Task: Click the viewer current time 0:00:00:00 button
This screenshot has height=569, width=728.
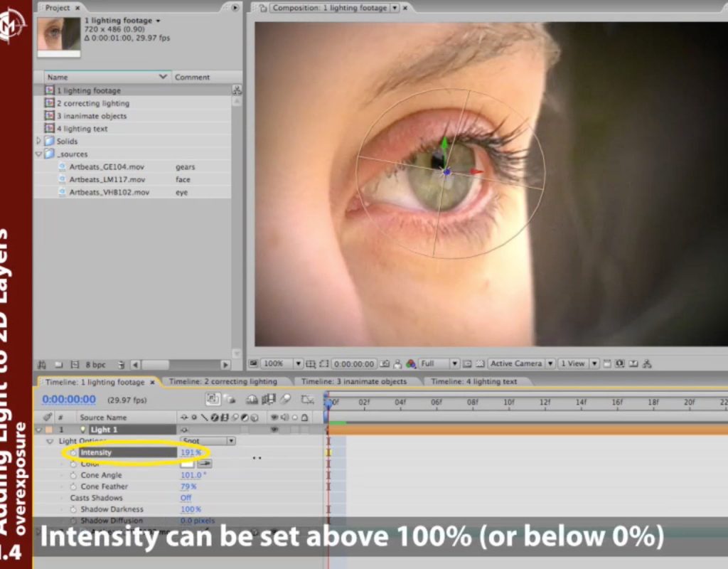Action: (354, 363)
